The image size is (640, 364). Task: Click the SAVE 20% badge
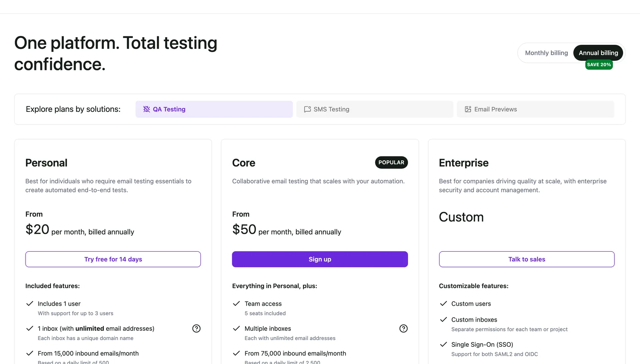(x=599, y=65)
